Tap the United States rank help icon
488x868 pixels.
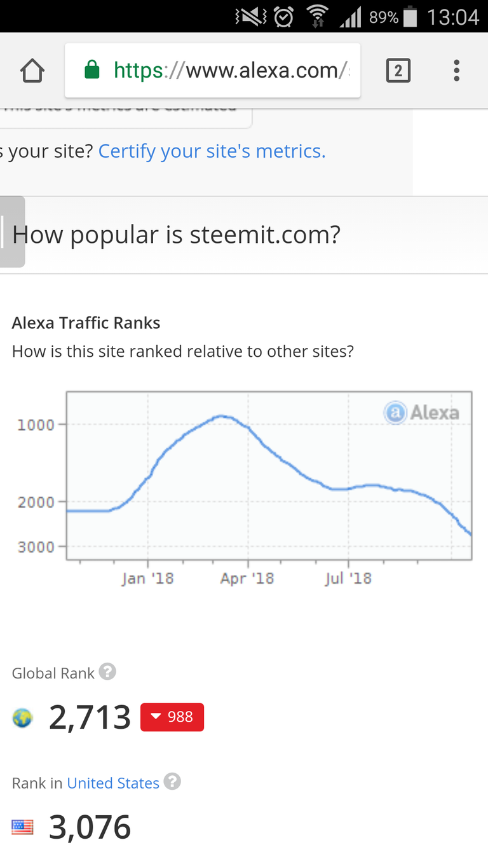click(x=172, y=782)
